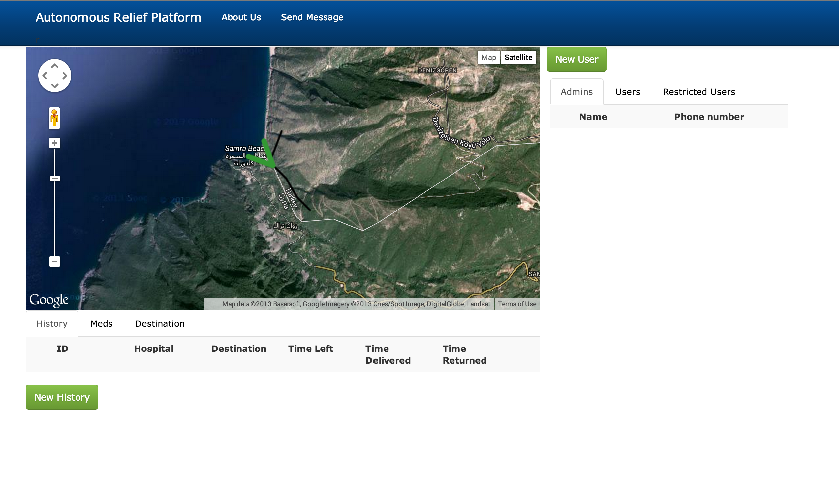The image size is (839, 504).
Task: Switch map view to Satellite mode
Action: (x=518, y=57)
